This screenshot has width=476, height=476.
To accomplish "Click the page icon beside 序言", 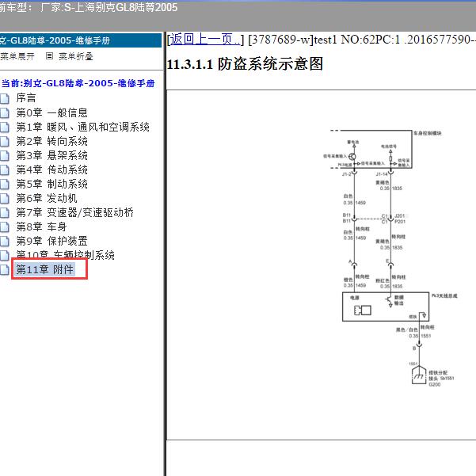I will tap(4, 98).
